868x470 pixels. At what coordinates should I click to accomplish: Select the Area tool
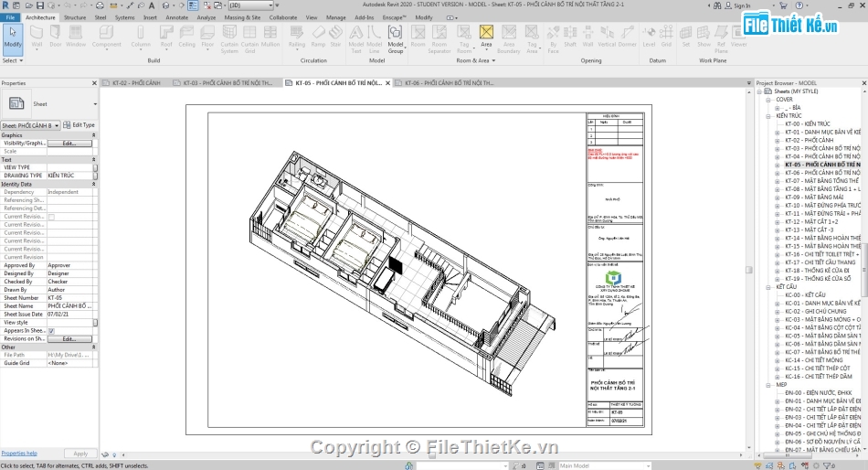click(486, 37)
